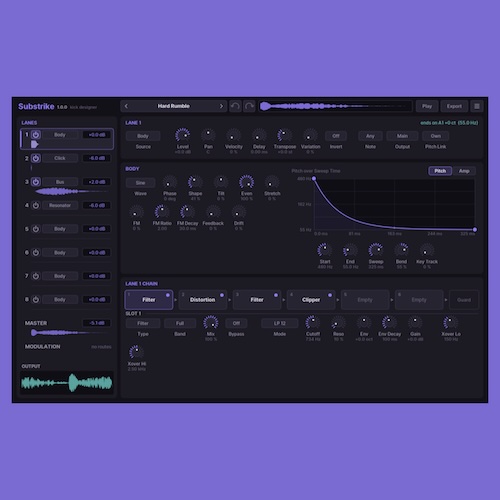This screenshot has height=500, width=500.
Task: Click the pitch curve start point
Action: pos(314,179)
